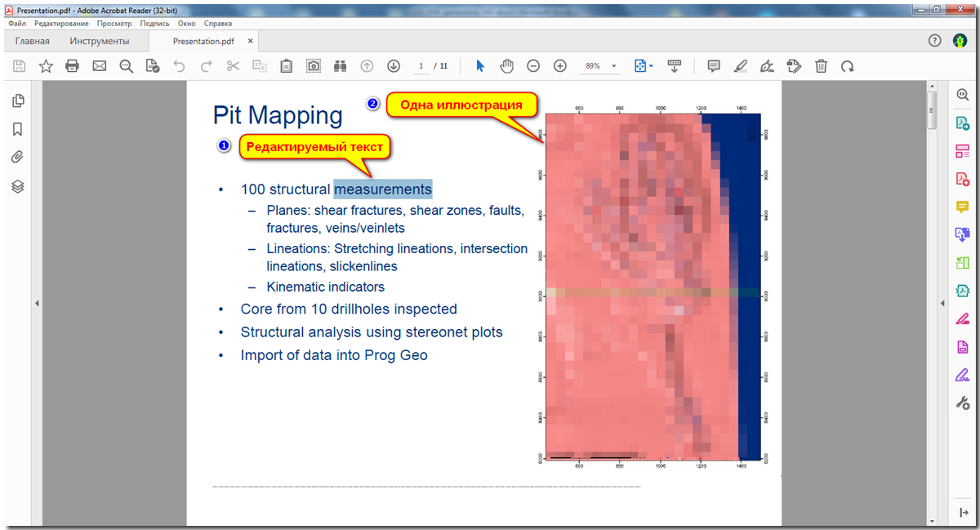
Task: Open the Просмотр menu
Action: 114,24
